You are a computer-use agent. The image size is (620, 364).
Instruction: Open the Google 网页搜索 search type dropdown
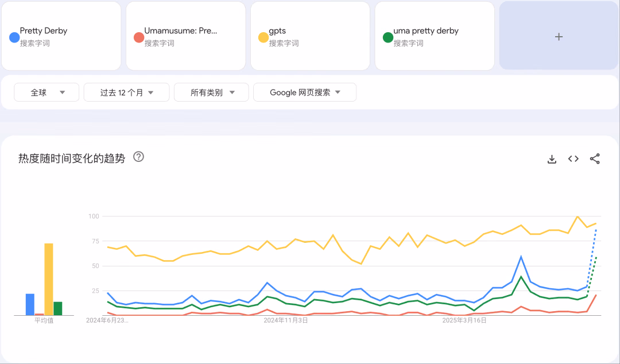tap(305, 92)
